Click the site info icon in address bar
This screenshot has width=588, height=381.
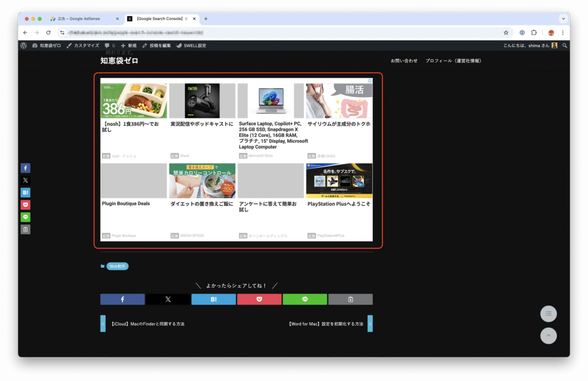tap(62, 33)
